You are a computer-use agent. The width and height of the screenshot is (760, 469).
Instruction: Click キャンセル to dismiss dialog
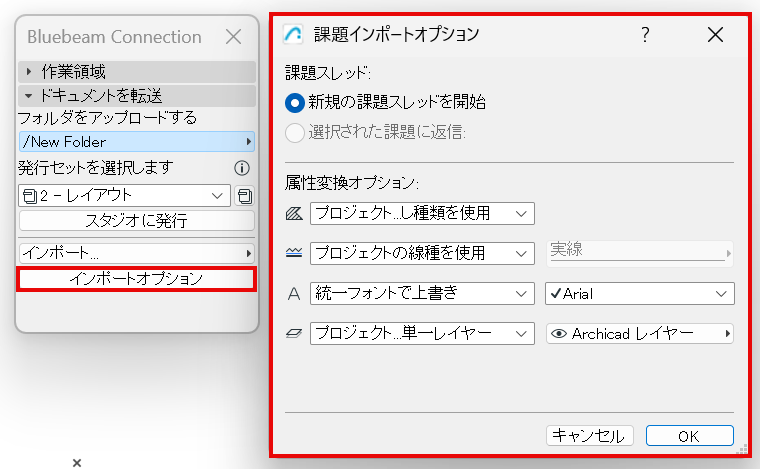point(589,436)
